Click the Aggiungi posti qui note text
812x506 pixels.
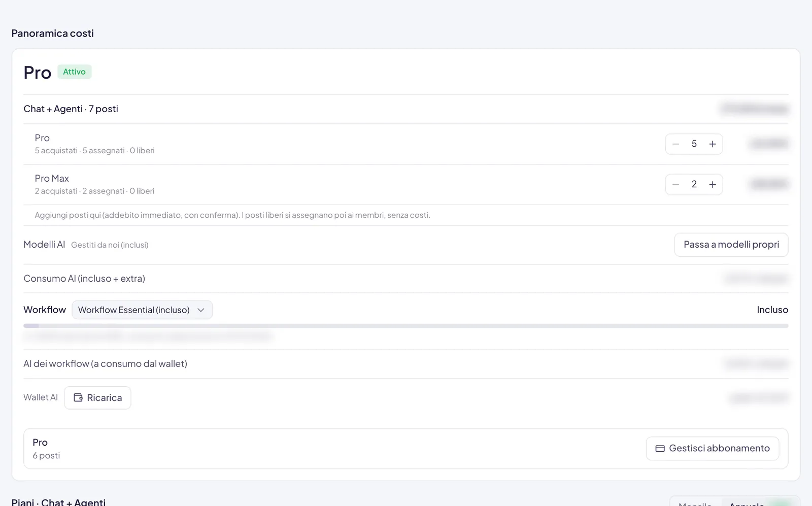click(x=232, y=215)
